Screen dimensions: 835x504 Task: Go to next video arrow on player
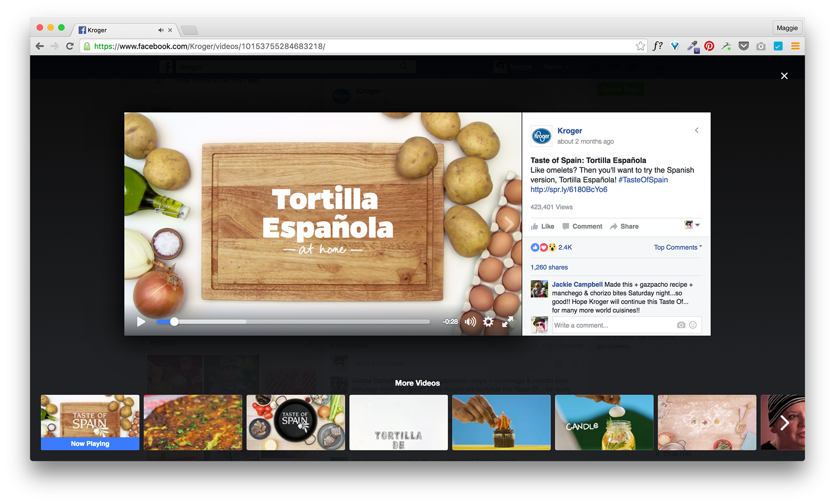[508, 224]
